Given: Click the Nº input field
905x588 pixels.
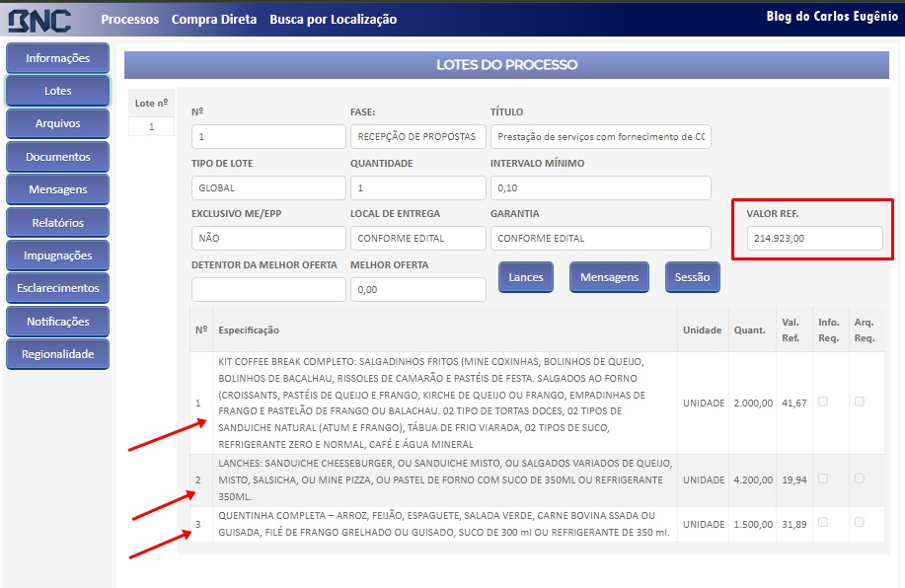Looking at the screenshot, I should [x=268, y=137].
